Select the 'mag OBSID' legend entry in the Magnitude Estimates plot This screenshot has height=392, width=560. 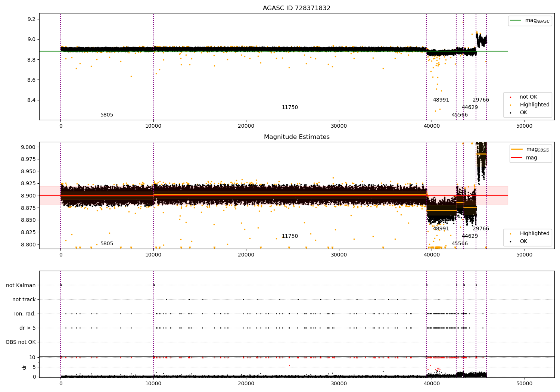point(531,149)
